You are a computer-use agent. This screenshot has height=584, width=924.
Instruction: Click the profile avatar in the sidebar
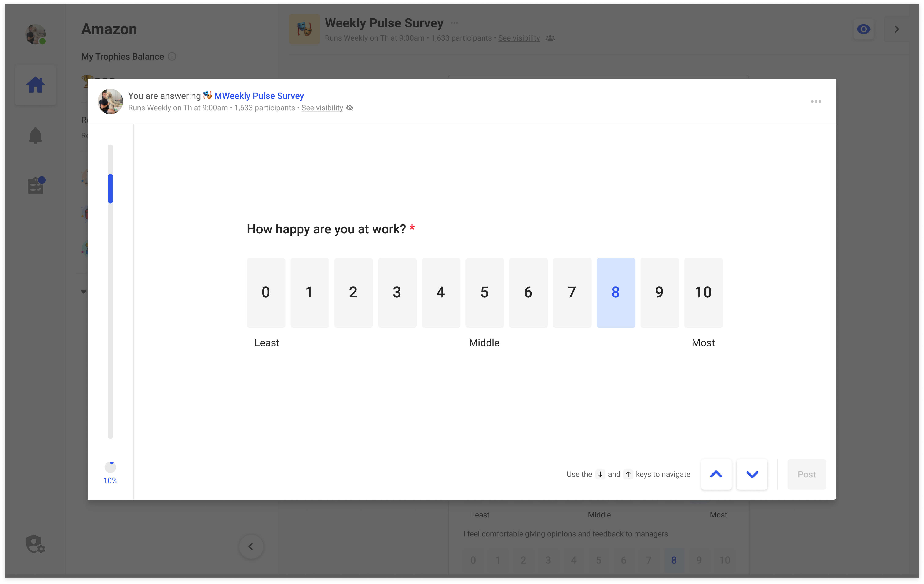36,34
